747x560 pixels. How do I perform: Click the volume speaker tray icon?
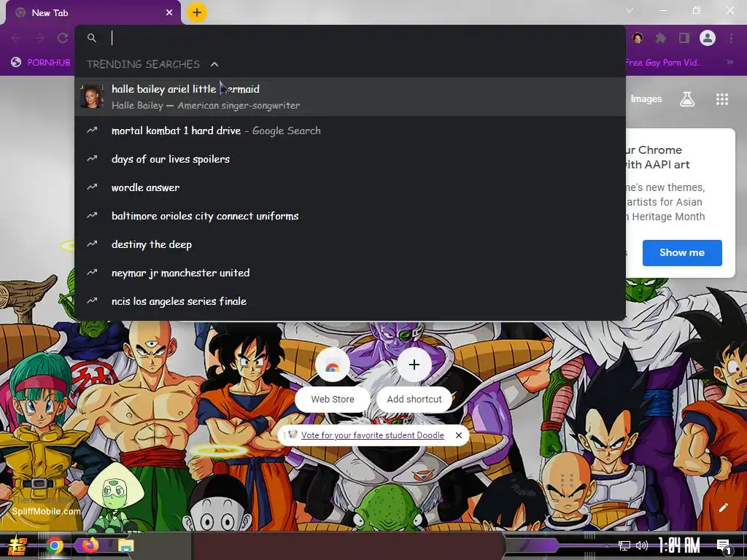coord(642,545)
